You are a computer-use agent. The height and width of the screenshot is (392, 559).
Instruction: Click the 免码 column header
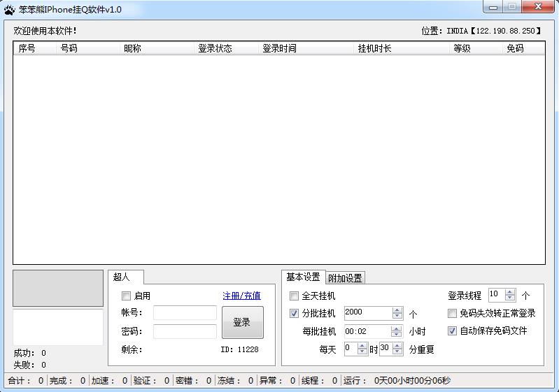[x=523, y=48]
